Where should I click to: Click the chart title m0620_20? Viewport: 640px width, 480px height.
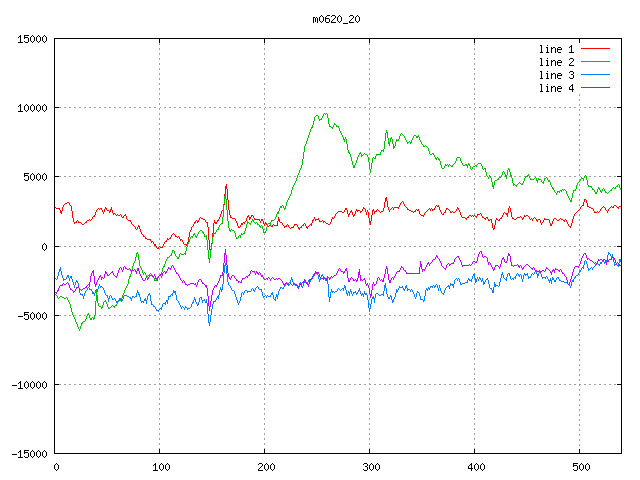(336, 19)
